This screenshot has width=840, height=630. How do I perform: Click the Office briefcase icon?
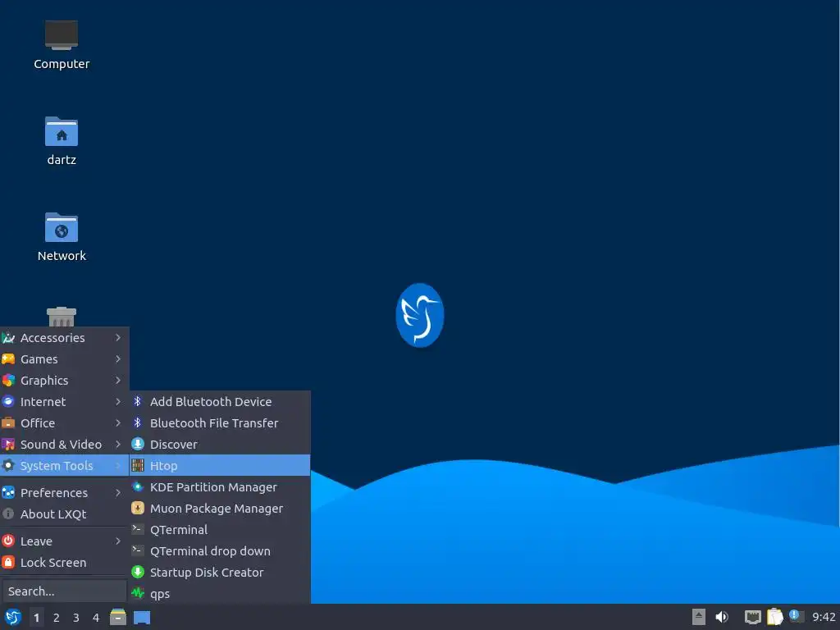tap(8, 423)
